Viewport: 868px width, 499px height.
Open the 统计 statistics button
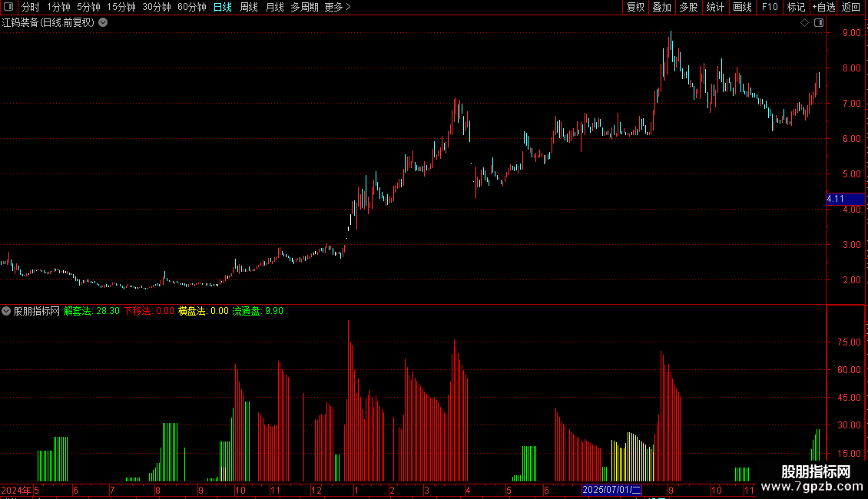(715, 7)
